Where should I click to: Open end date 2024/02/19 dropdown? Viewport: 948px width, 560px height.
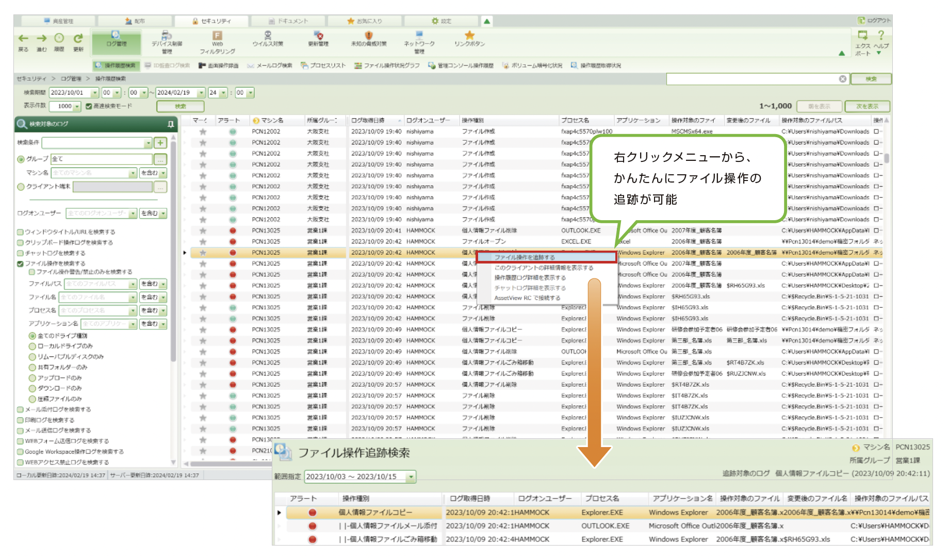tap(201, 93)
